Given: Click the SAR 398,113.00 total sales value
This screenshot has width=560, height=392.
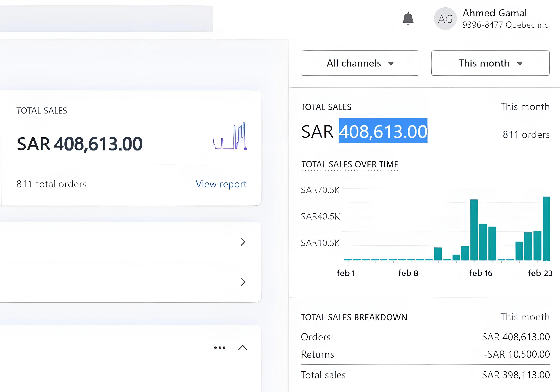Looking at the screenshot, I should (x=516, y=375).
